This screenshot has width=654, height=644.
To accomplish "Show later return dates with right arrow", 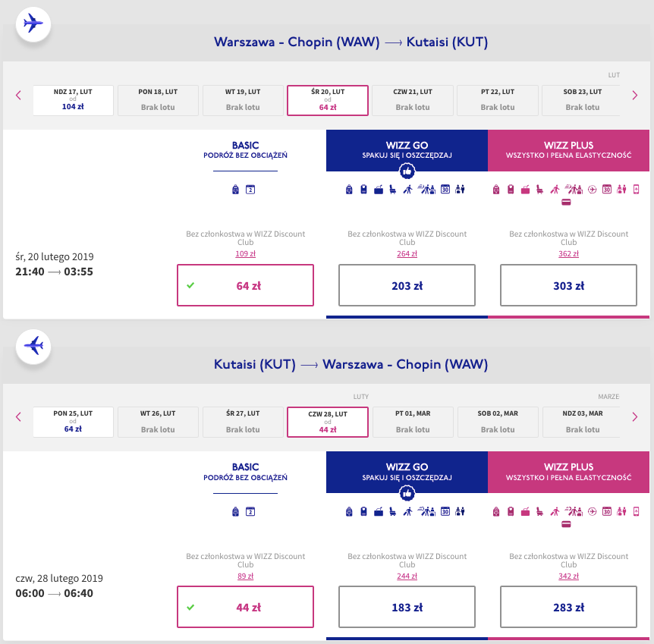I will point(635,416).
